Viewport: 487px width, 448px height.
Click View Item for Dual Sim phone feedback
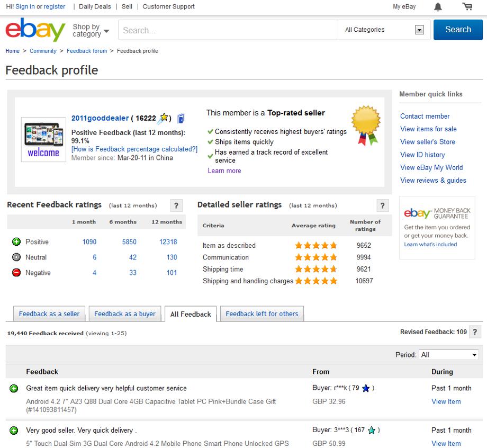(446, 443)
